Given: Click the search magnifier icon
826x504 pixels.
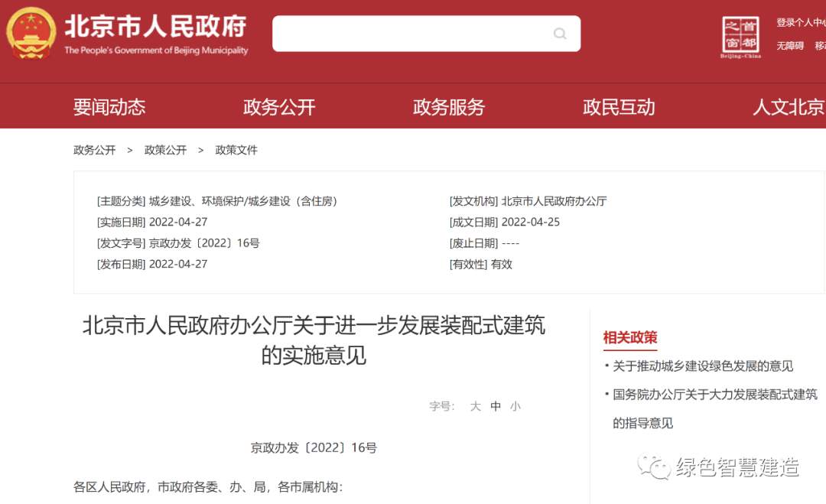Looking at the screenshot, I should pyautogui.click(x=559, y=34).
